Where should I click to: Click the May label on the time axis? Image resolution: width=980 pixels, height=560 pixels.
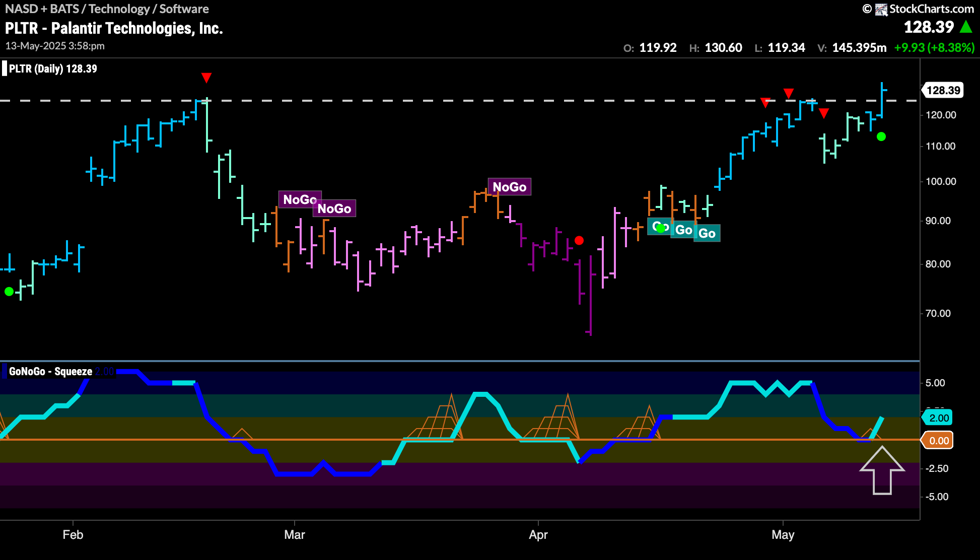(x=783, y=535)
